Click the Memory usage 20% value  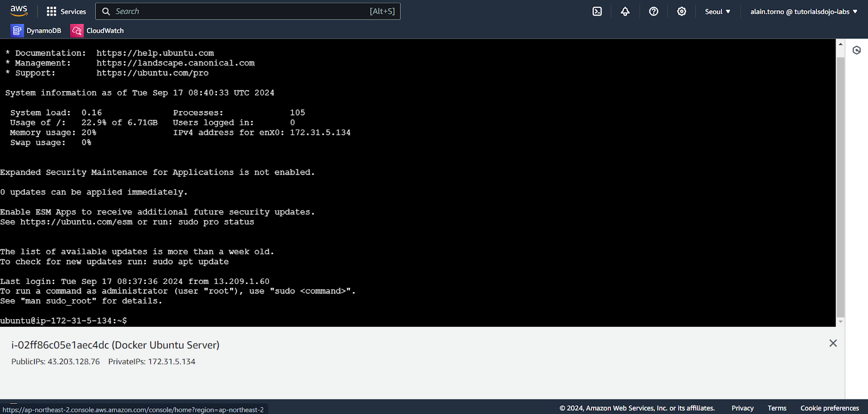click(89, 133)
